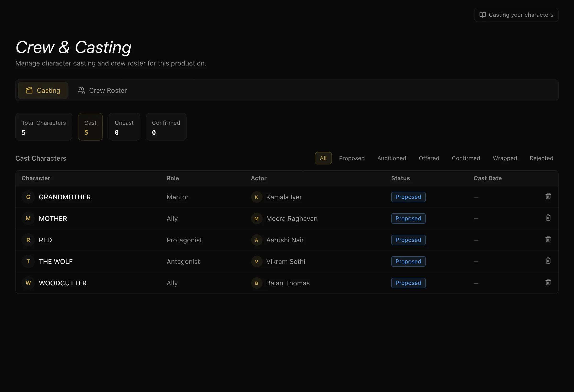
Task: Select the All status filter
Action: (323, 158)
